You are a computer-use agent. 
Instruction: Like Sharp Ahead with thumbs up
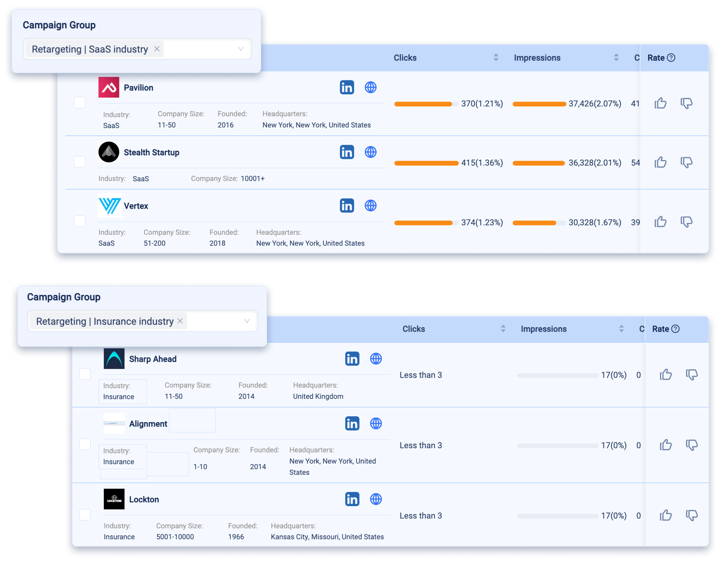point(666,375)
